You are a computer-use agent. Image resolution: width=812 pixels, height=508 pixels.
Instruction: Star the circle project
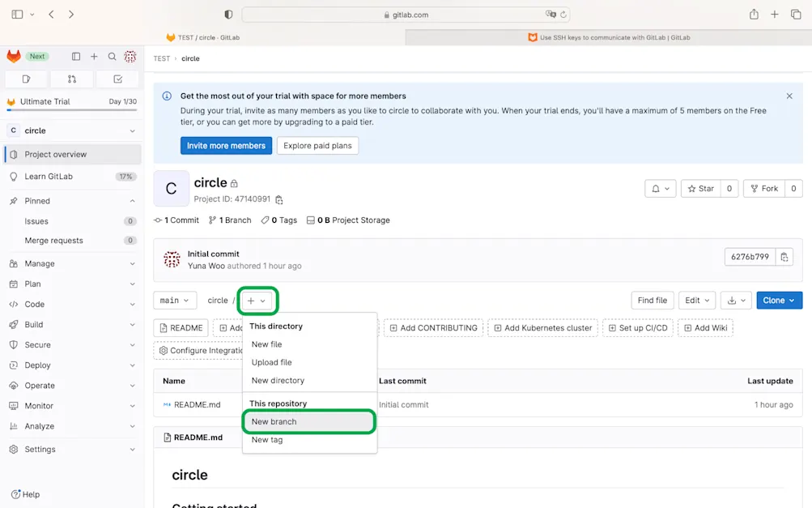(701, 188)
